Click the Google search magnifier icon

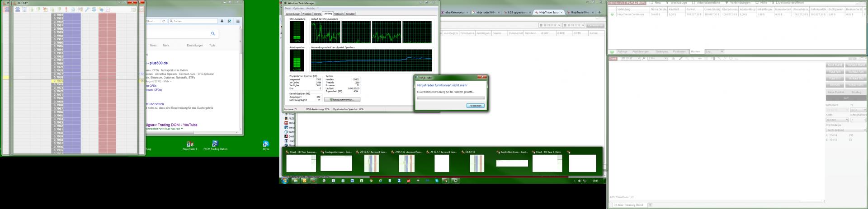click(x=213, y=33)
